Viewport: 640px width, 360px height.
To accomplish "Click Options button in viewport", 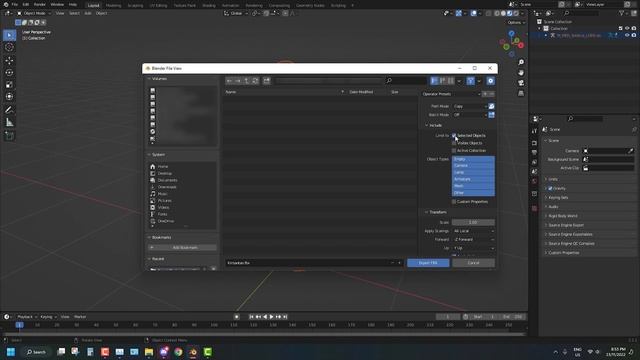I will point(515,22).
